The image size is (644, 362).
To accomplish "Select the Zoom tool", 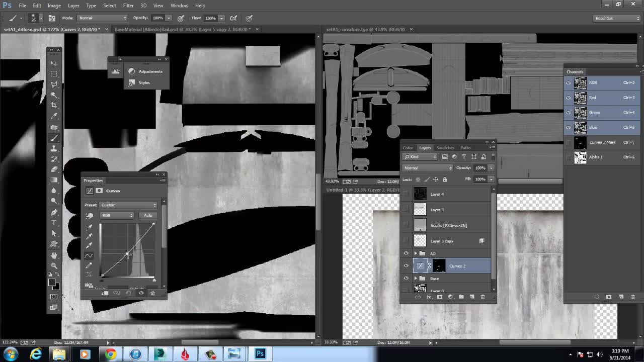I will pyautogui.click(x=54, y=265).
